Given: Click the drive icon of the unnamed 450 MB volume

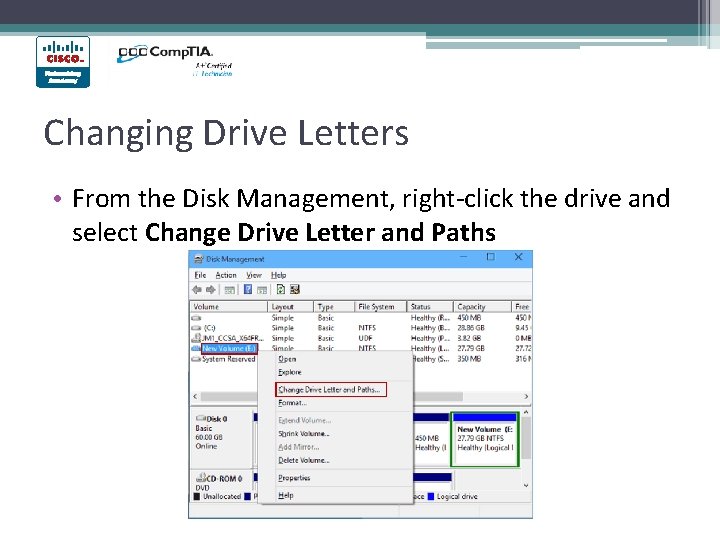Looking at the screenshot, I should (x=197, y=318).
